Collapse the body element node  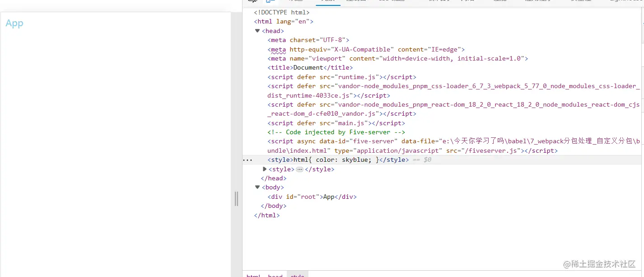pos(257,187)
